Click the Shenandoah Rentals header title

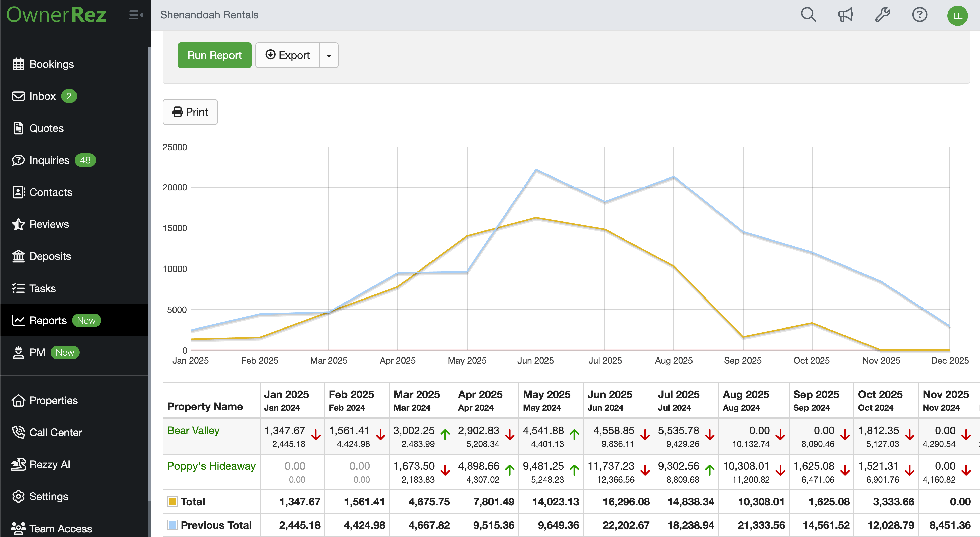(x=209, y=15)
